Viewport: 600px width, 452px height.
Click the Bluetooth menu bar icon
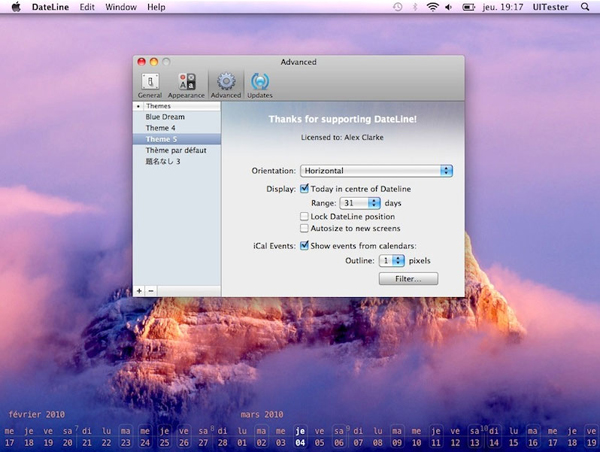[x=415, y=7]
